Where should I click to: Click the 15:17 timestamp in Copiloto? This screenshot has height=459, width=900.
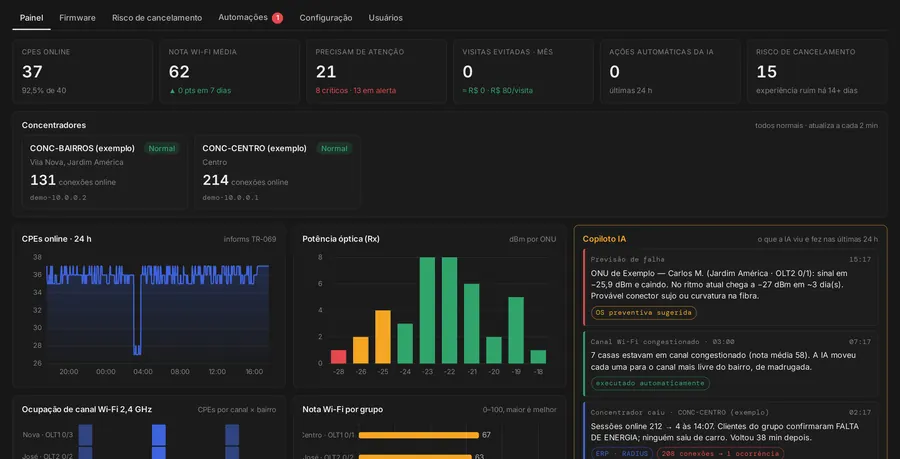pyautogui.click(x=860, y=259)
